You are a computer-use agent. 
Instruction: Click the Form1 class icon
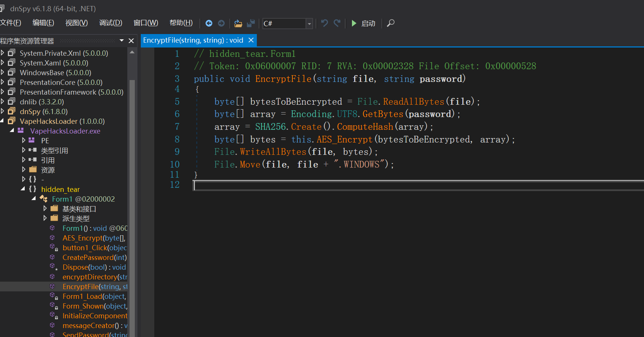(x=43, y=199)
